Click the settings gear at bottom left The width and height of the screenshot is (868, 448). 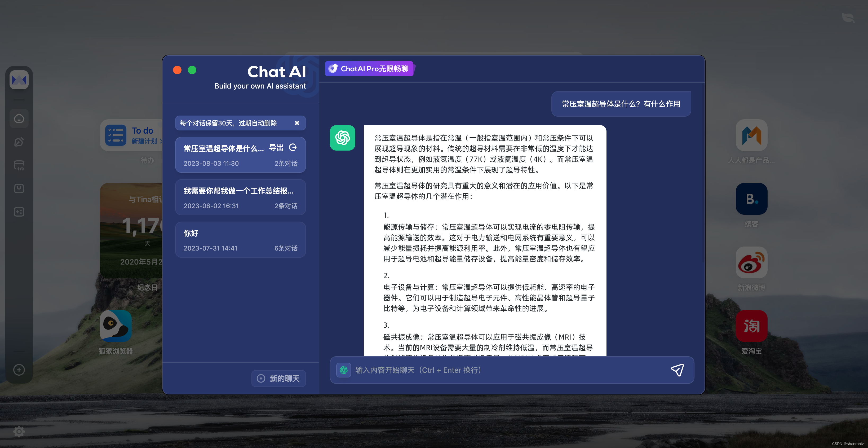(x=19, y=431)
